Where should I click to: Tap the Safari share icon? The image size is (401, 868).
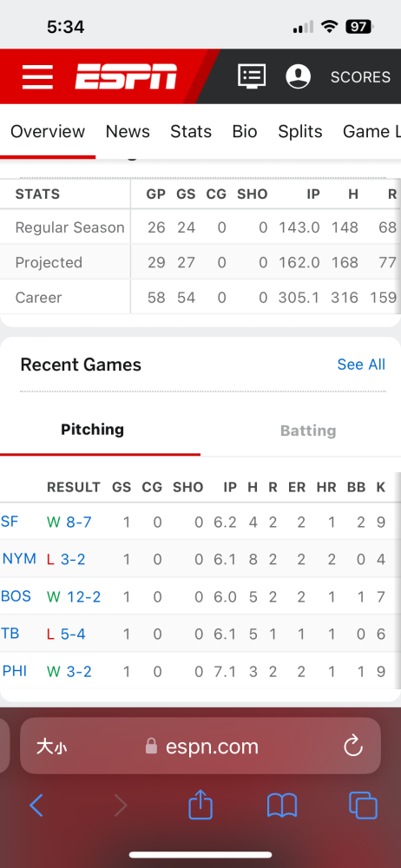200,805
